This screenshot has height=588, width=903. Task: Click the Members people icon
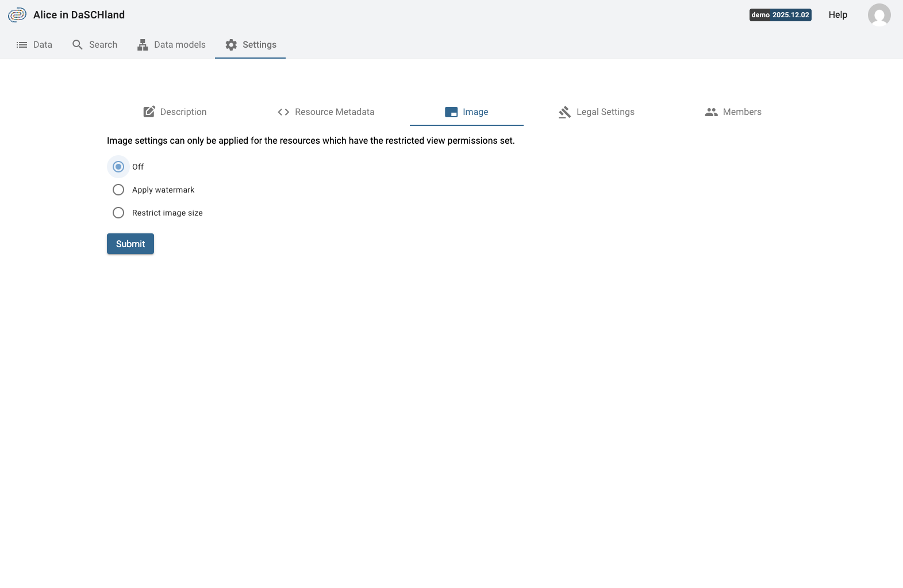click(712, 112)
